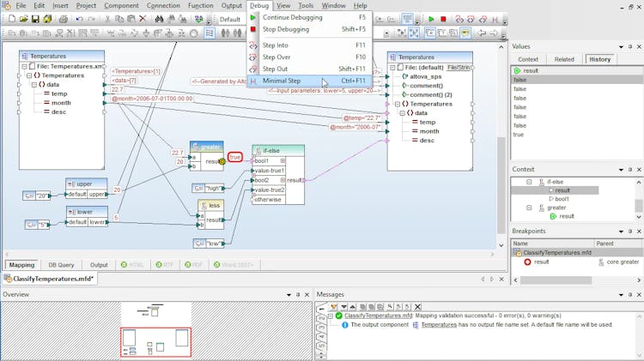Toggle auto-hide pin on Breakpoints panel
This screenshot has width=644, height=361.
(x=630, y=232)
